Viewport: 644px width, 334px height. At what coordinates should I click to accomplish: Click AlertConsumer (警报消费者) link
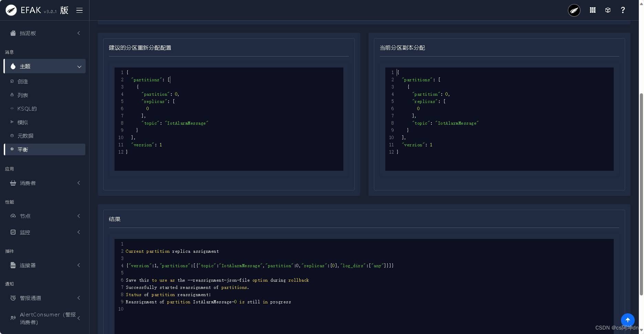click(44, 318)
